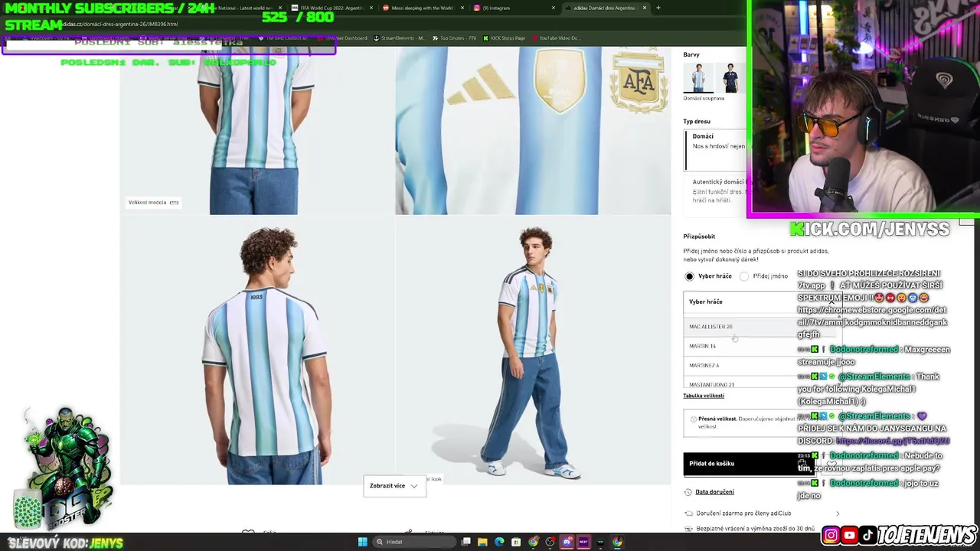Click the 'Velikost modelu' model size label
The image size is (980, 551).
pos(153,203)
